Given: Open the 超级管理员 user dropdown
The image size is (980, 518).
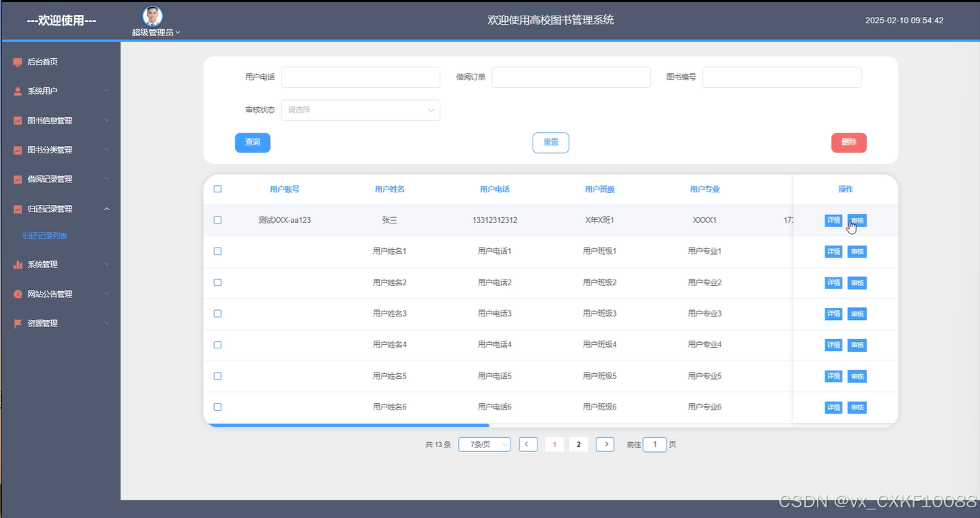Looking at the screenshot, I should pyautogui.click(x=156, y=32).
